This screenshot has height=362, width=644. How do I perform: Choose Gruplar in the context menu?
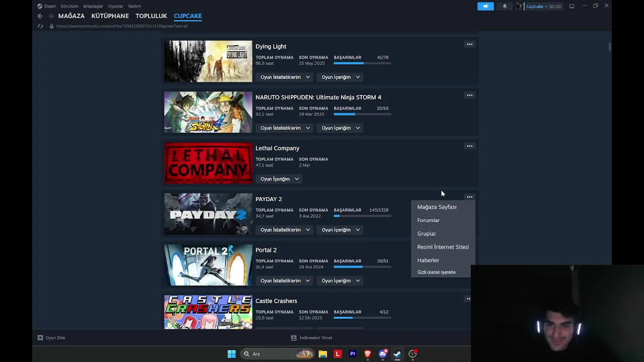426,234
